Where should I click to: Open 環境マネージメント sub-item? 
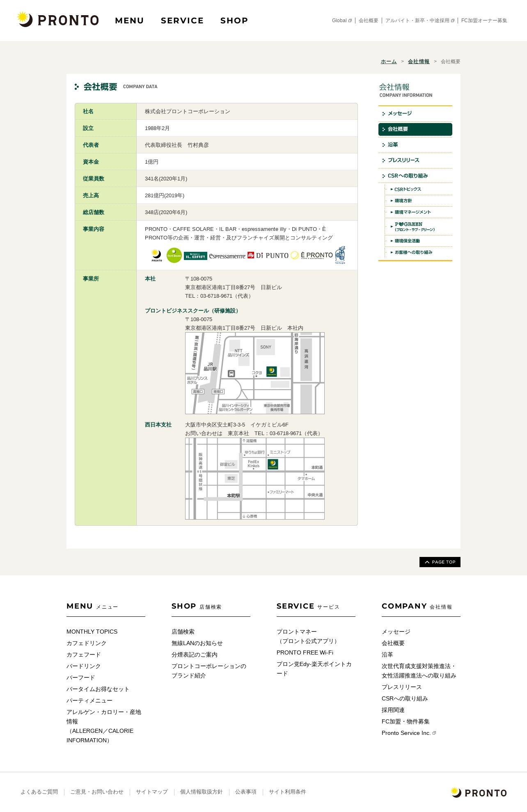coord(419,212)
